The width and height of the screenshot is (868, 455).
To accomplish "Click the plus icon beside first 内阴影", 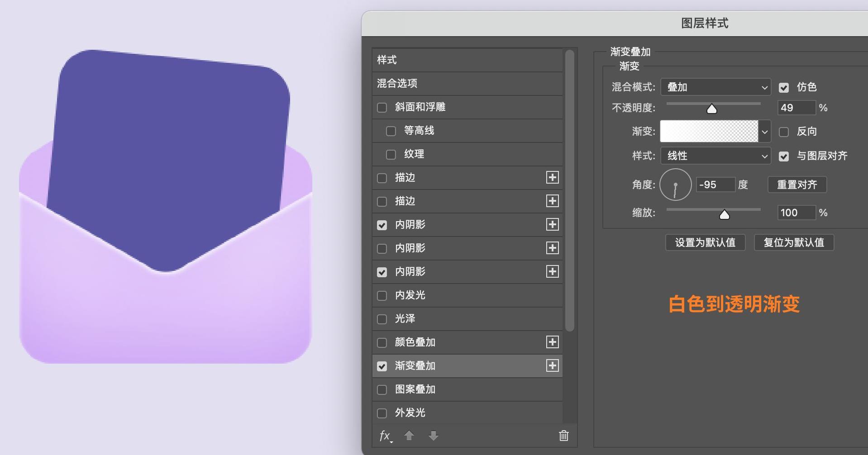I will coord(553,224).
